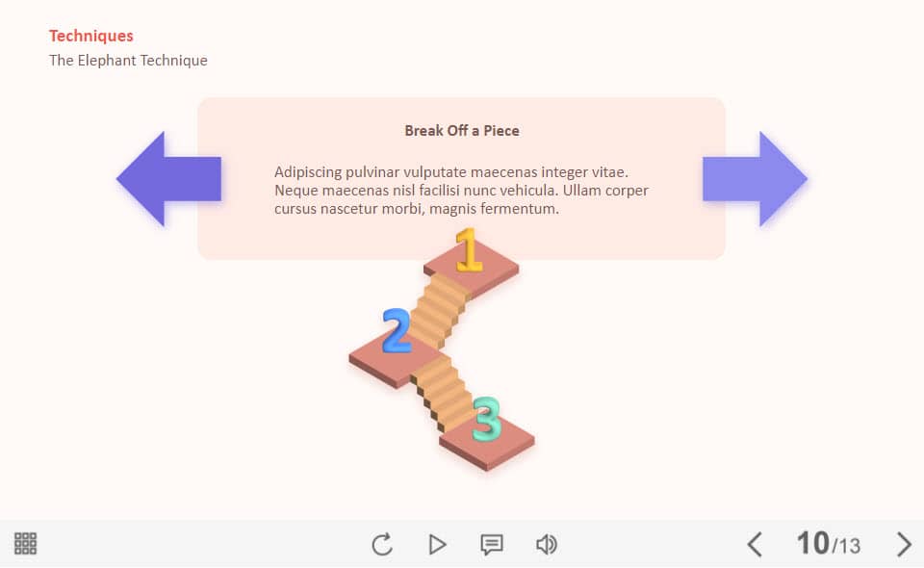
Task: Click the large purple right arrow
Action: [x=755, y=179]
